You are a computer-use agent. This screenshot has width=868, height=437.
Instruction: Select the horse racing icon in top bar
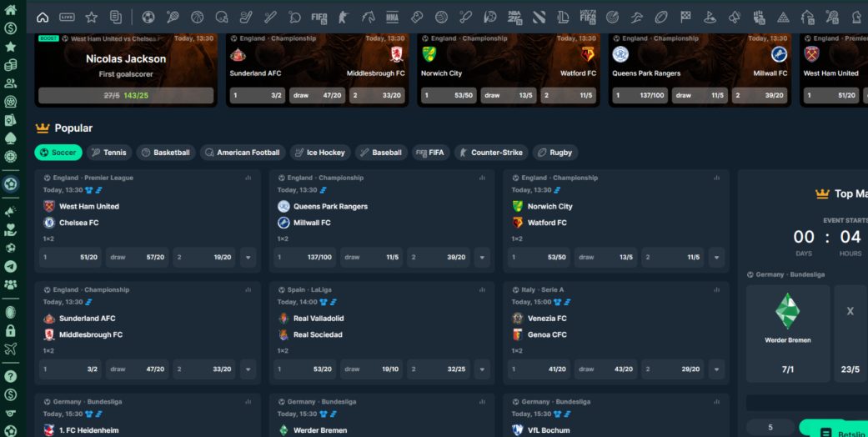(x=368, y=18)
